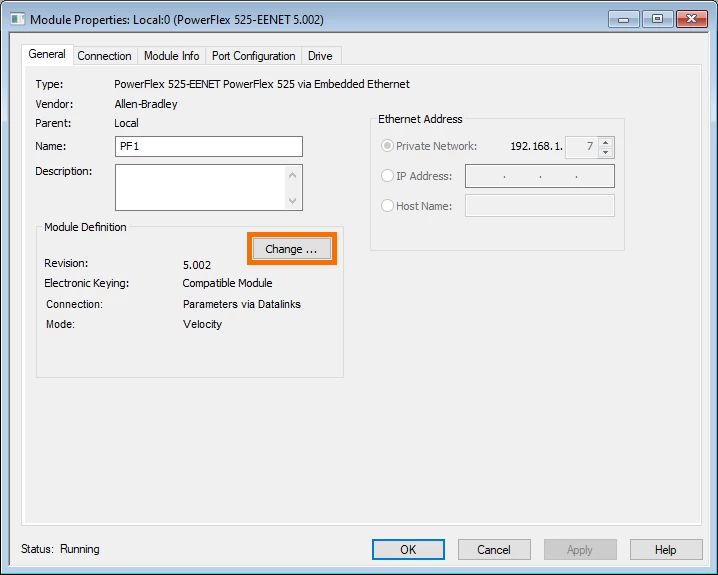Select the General tab
718x575 pixels.
click(x=47, y=54)
